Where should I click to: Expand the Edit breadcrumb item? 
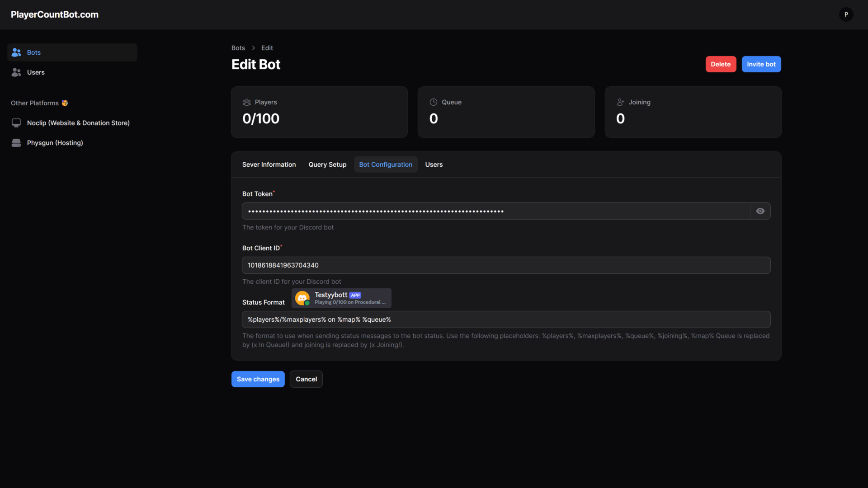click(267, 47)
